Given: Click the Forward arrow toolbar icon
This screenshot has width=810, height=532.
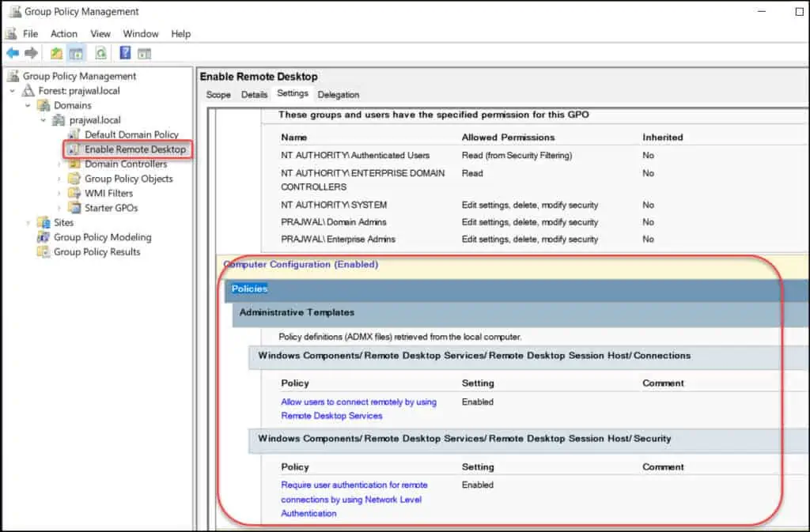Looking at the screenshot, I should (31, 53).
